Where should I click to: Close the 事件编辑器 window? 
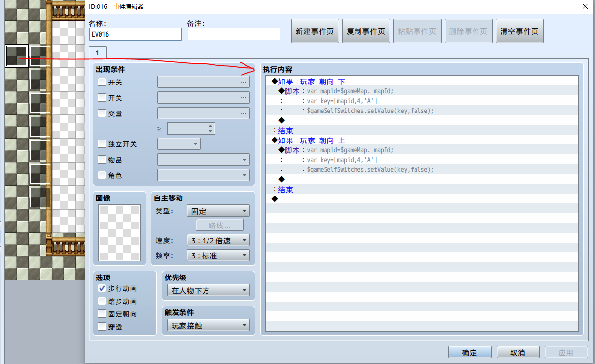(x=585, y=6)
